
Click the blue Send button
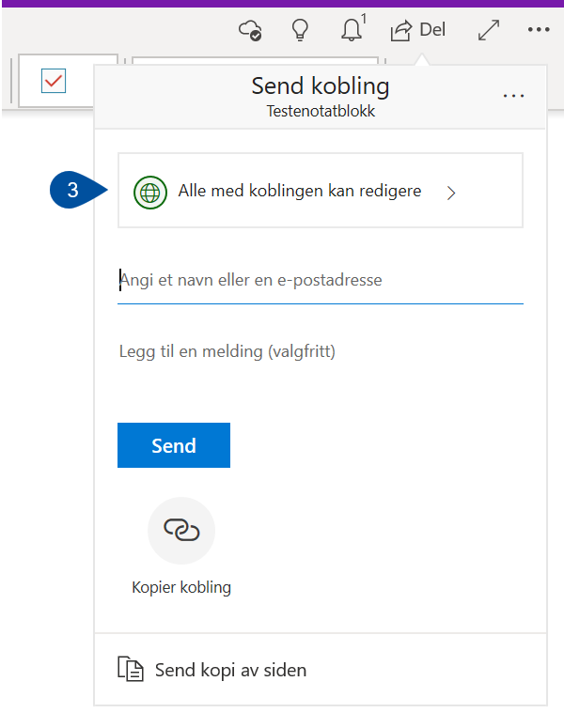coord(174,445)
